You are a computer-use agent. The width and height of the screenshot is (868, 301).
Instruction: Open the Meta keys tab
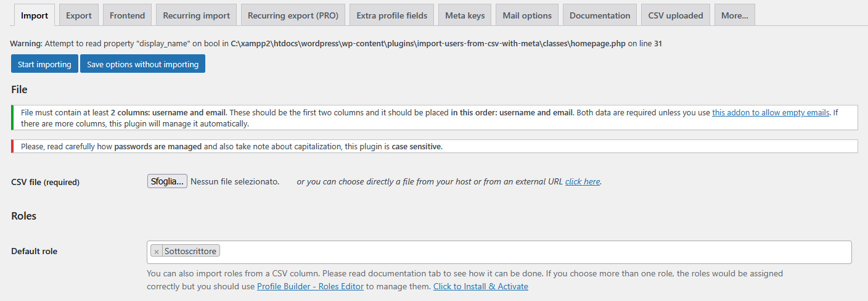pos(465,15)
